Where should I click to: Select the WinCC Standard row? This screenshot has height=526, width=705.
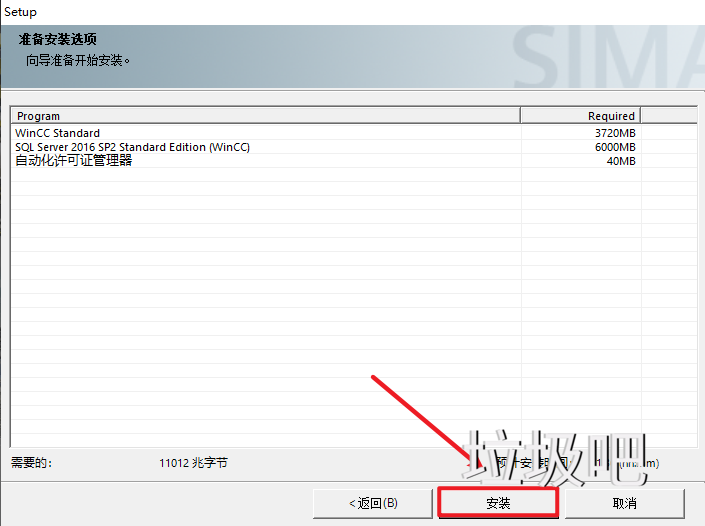[58, 133]
